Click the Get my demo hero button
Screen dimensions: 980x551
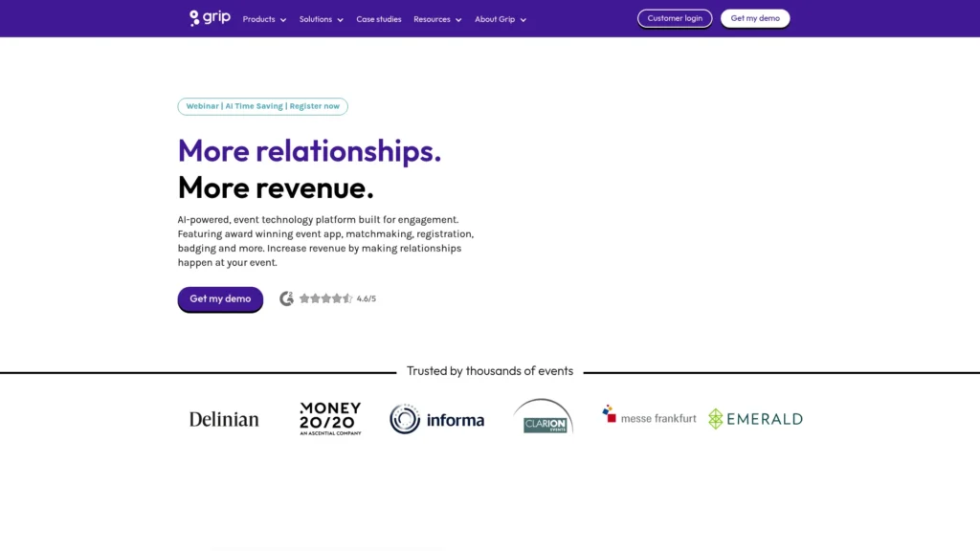tap(220, 299)
